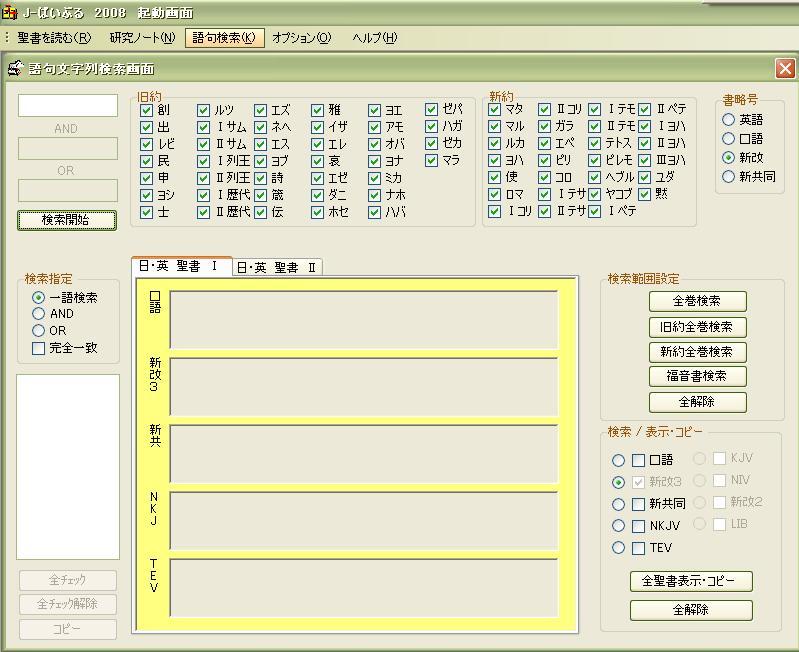Select the OR search mode radio
The image size is (799, 652).
[38, 331]
